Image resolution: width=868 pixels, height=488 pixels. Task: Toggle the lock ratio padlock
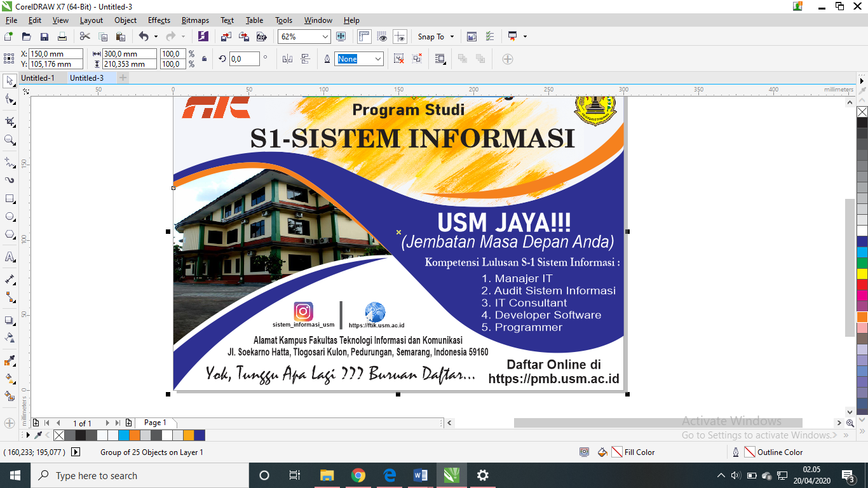tap(204, 59)
